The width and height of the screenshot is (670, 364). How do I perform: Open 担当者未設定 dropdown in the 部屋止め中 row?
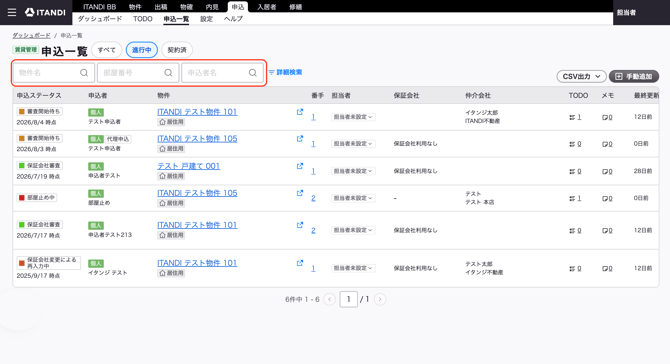point(353,198)
